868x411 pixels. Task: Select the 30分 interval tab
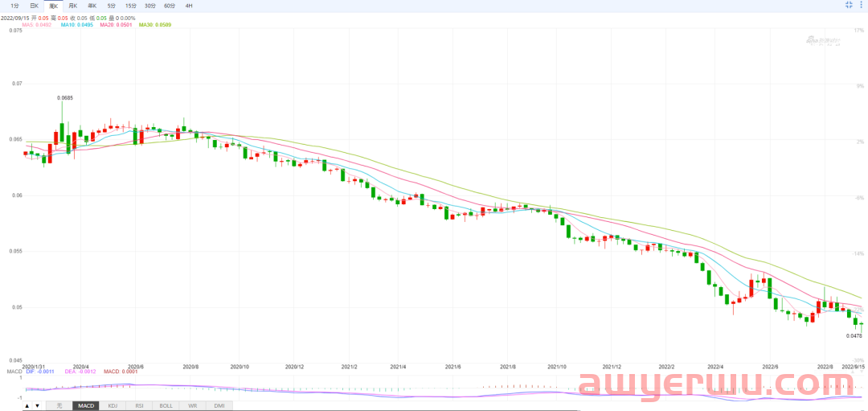(x=150, y=6)
